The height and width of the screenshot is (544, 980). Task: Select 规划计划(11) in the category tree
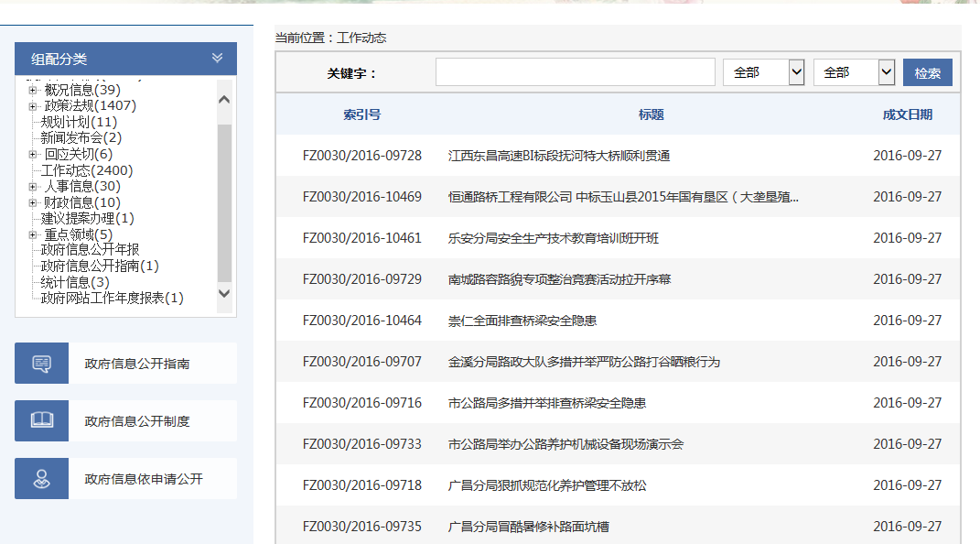pyautogui.click(x=79, y=122)
